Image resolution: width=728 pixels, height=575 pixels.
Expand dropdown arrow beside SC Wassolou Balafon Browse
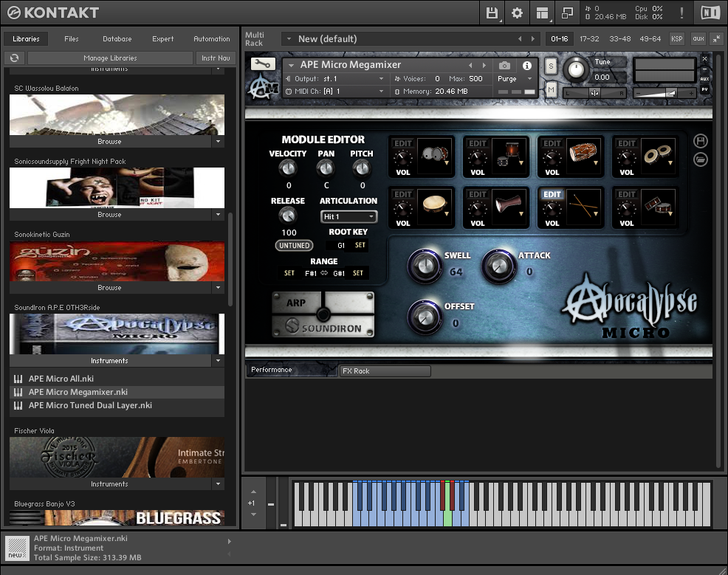(x=219, y=142)
